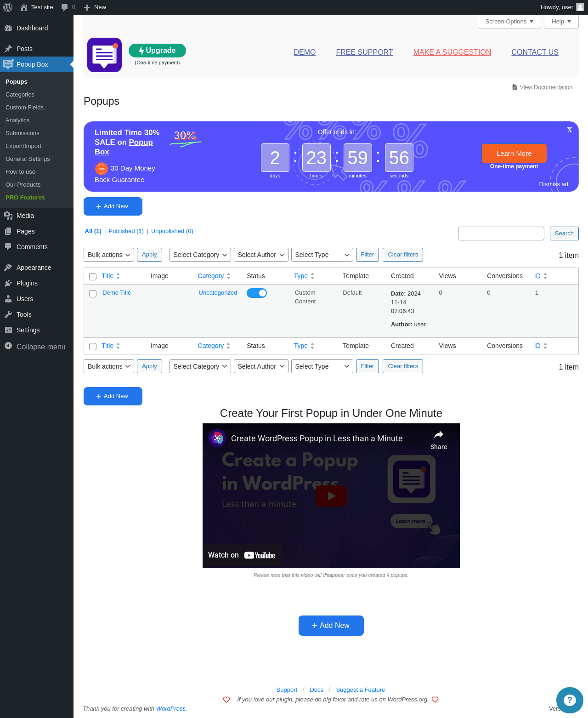Viewport: 588px width, 718px height.
Task: Click the heart icon right of rating text
Action: [435, 700]
